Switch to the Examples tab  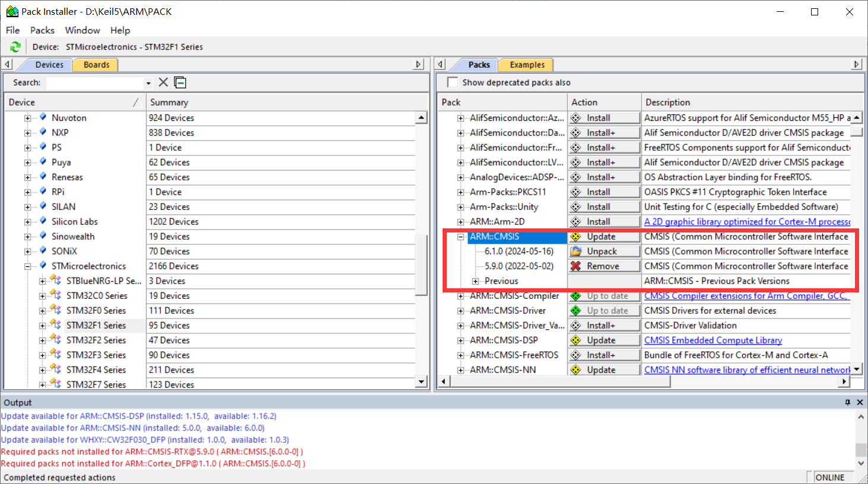pos(527,65)
